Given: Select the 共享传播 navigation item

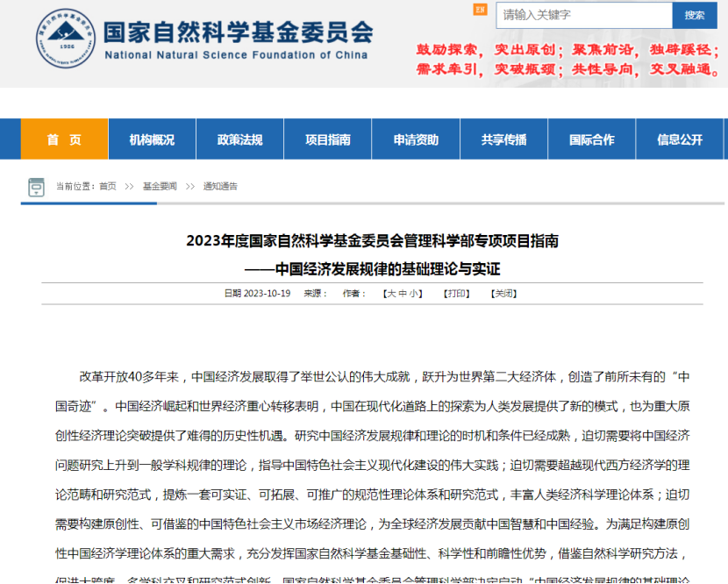Looking at the screenshot, I should click(503, 139).
